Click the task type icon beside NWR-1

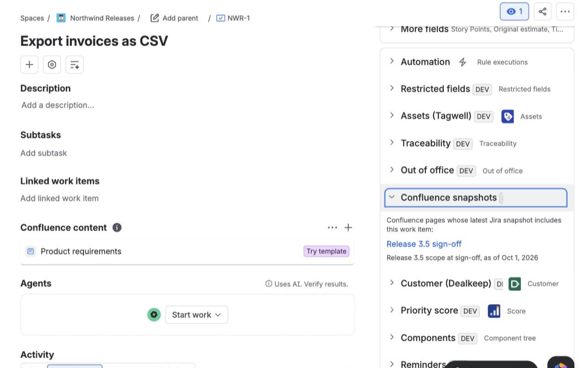coord(220,18)
